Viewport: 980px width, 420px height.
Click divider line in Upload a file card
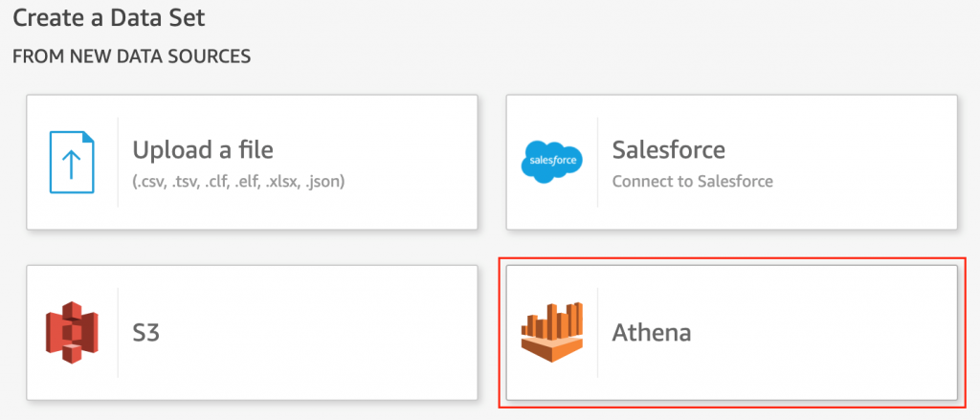click(118, 162)
